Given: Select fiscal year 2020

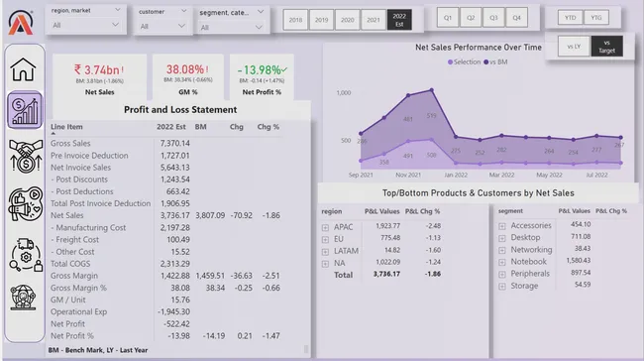Looking at the screenshot, I should pyautogui.click(x=347, y=20).
